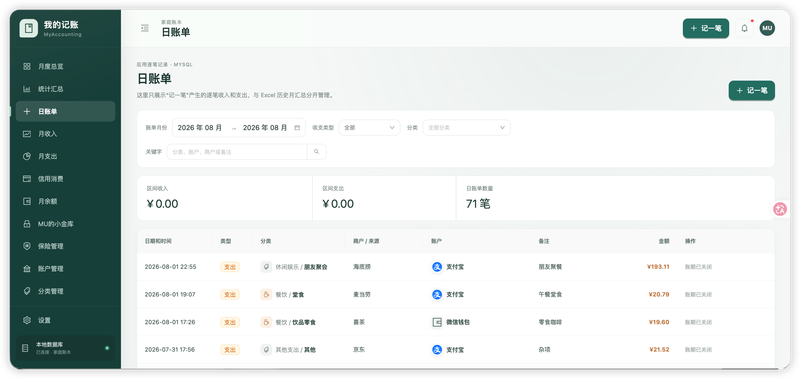Select the start month 2026年08月 field
Viewport: 800px width, 379px height.
tap(200, 128)
